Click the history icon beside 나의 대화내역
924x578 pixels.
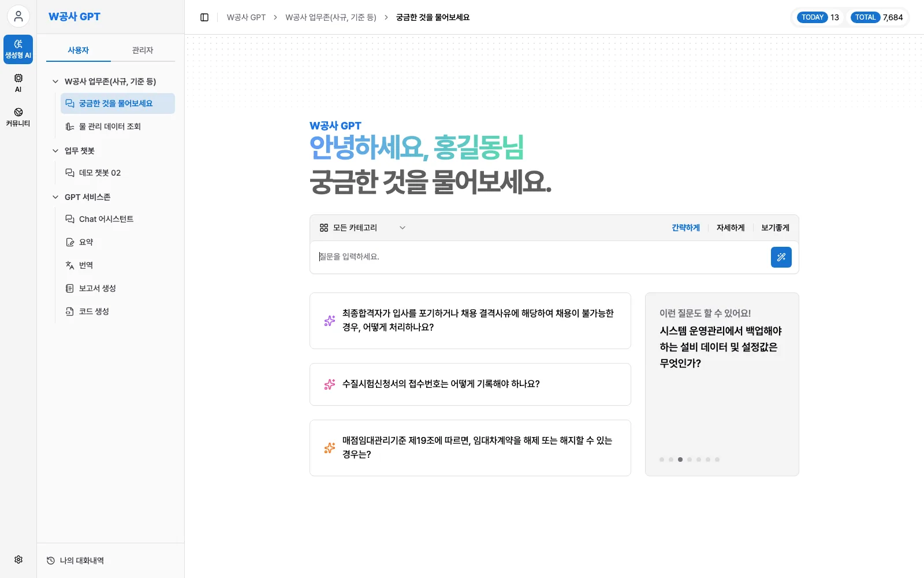coord(51,561)
